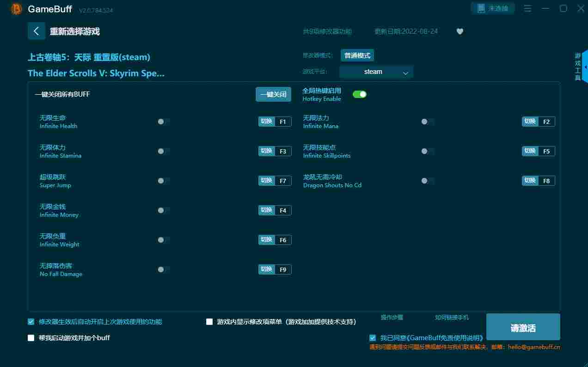Toggle Infinite Weight switch

click(163, 240)
